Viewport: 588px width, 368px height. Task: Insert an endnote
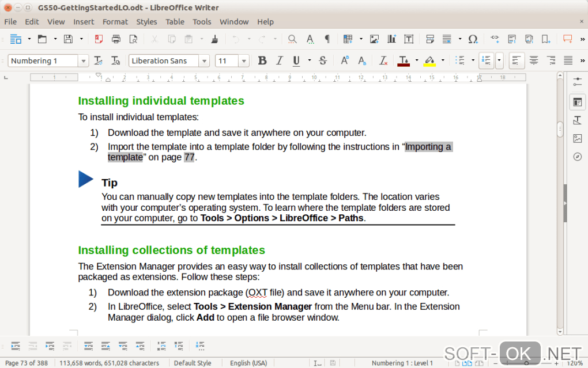pyautogui.click(x=529, y=39)
